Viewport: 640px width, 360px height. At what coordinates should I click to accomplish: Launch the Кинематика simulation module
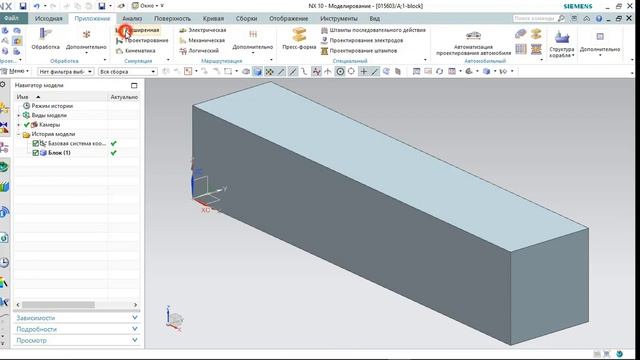[136, 51]
